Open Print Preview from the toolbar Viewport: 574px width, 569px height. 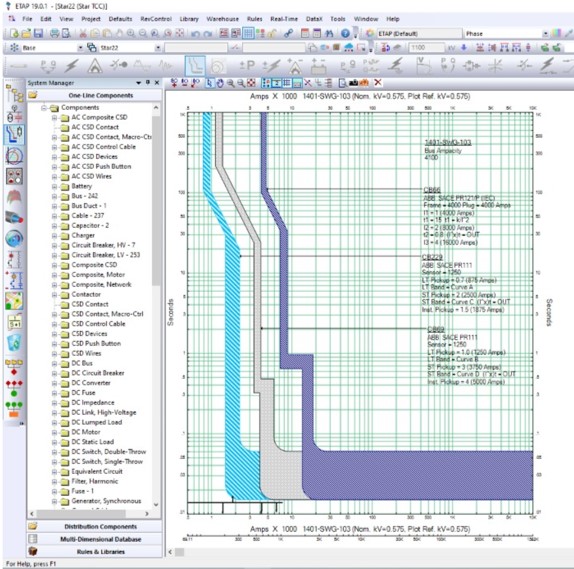(66, 34)
